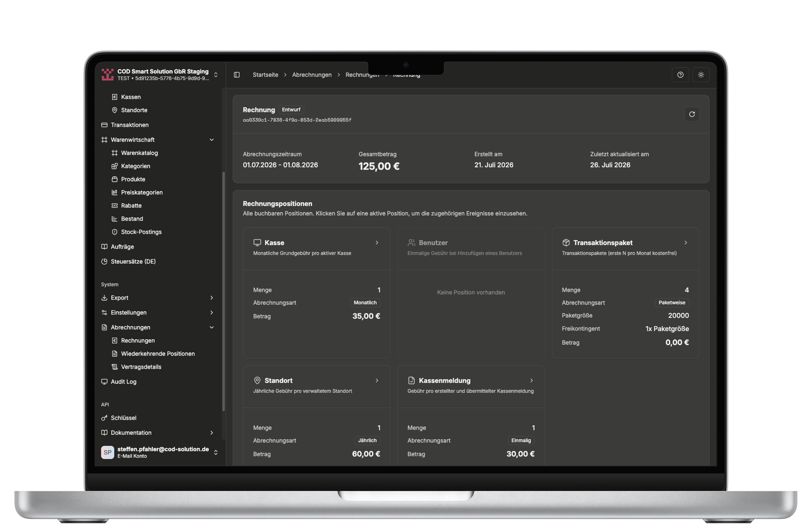Open the Kasse position card title

coord(274,243)
